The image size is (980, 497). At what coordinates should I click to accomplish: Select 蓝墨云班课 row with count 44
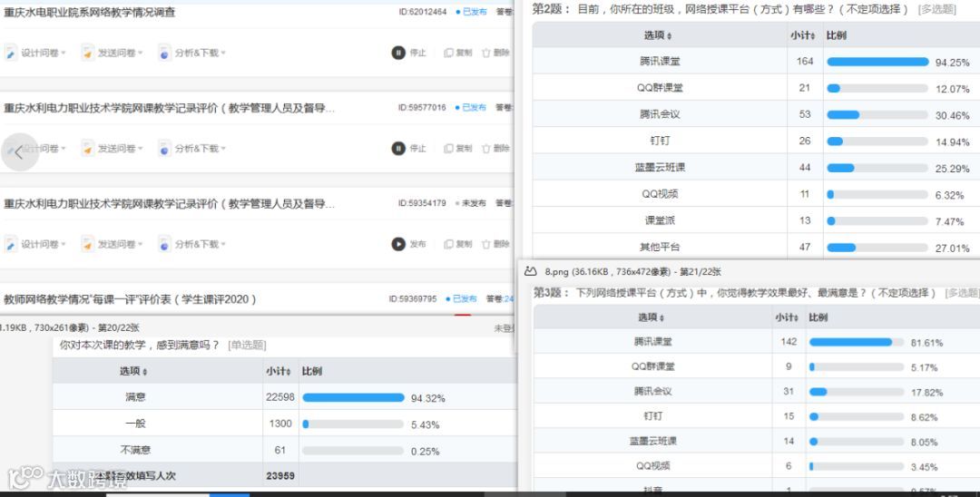[x=756, y=168]
